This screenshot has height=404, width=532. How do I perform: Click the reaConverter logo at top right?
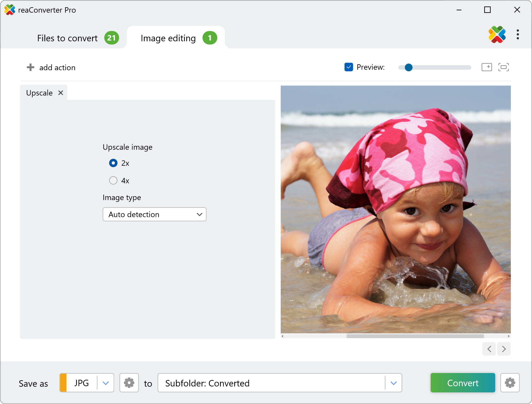[497, 35]
